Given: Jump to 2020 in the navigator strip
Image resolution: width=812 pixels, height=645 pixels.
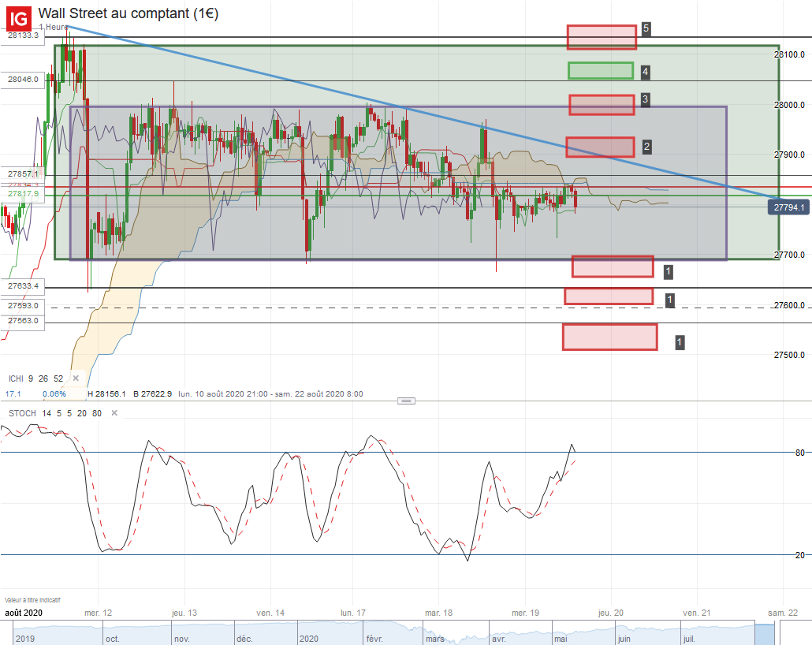Looking at the screenshot, I should coord(309,639).
